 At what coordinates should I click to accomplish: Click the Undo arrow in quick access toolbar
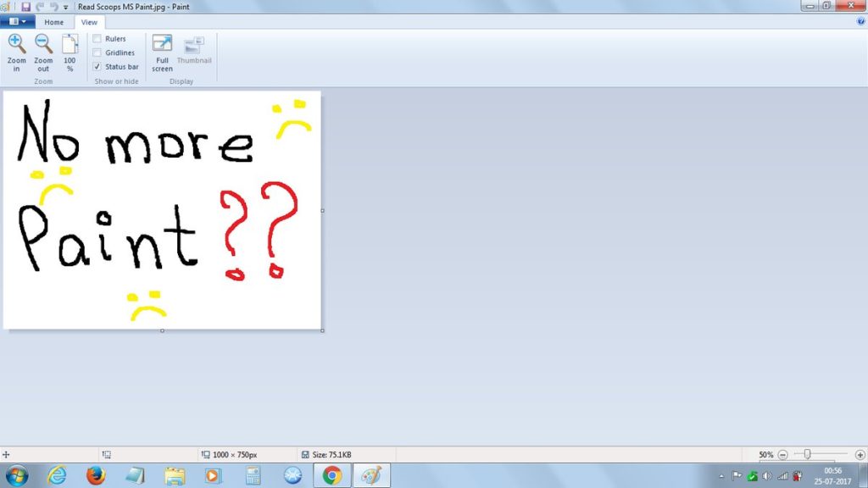coord(40,7)
